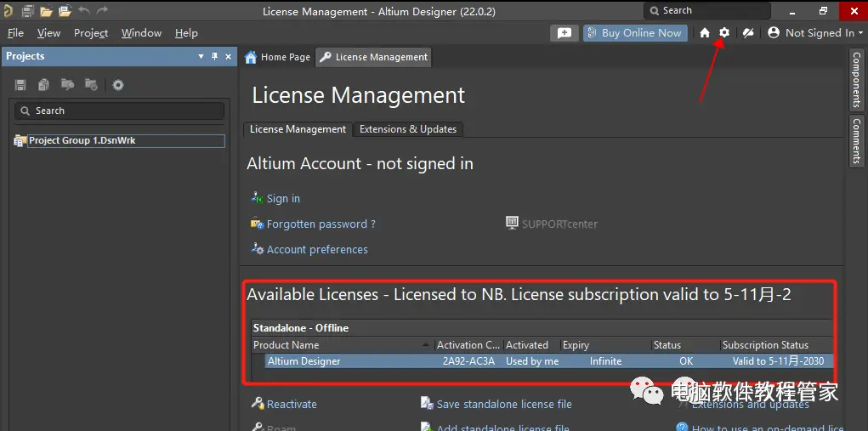Close the Projects panel
Screen dimensions: 868x431
tap(228, 56)
